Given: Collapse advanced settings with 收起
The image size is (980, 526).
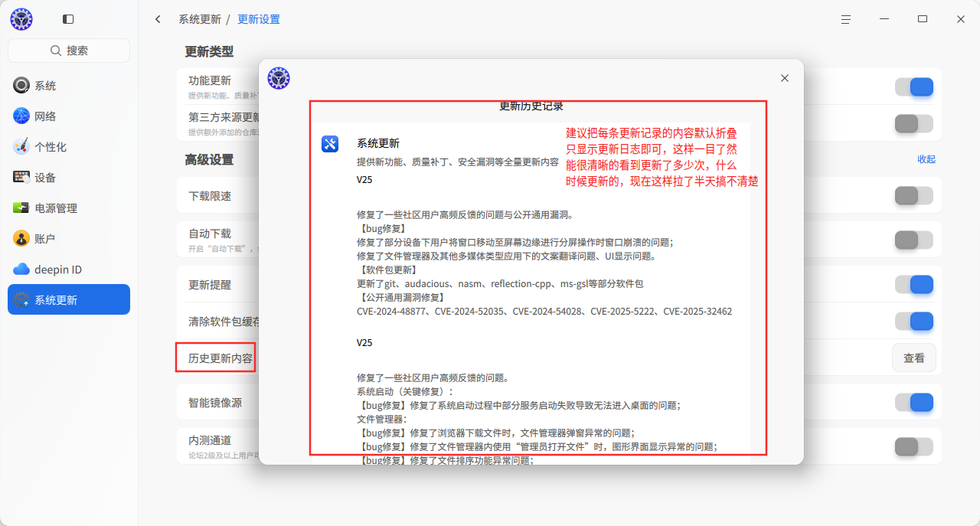Looking at the screenshot, I should coord(926,159).
